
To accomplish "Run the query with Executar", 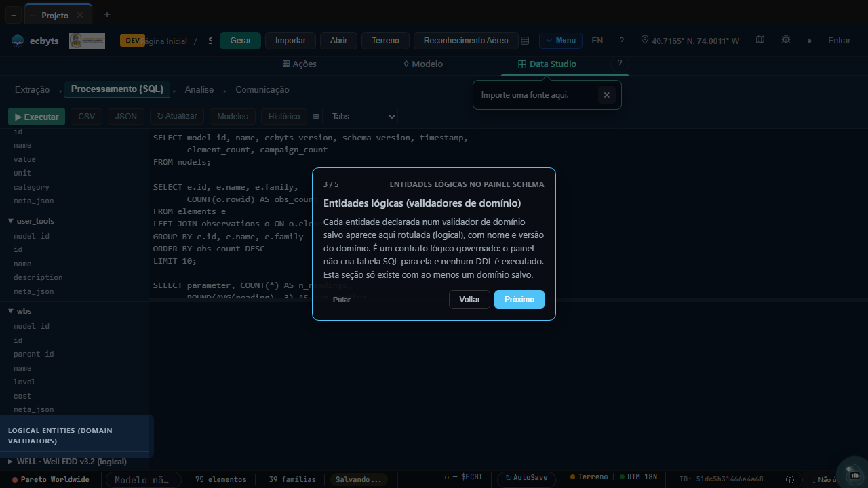I will point(37,117).
